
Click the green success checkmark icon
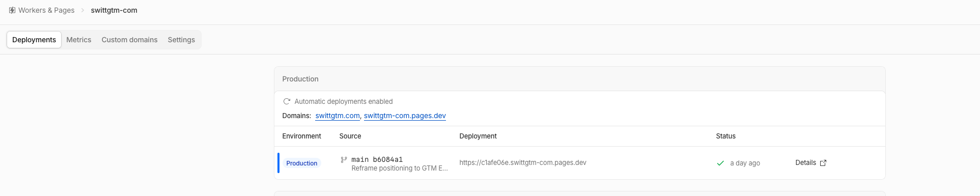pos(720,163)
